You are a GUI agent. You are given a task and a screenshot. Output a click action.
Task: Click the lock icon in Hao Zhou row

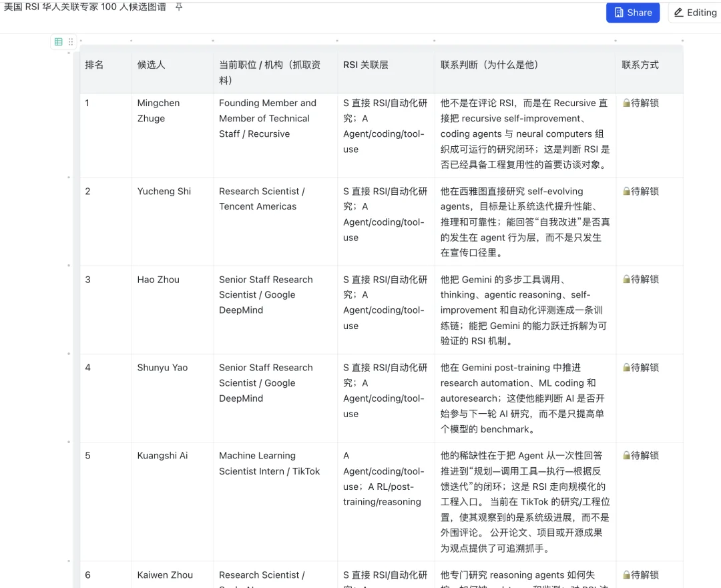[626, 279]
